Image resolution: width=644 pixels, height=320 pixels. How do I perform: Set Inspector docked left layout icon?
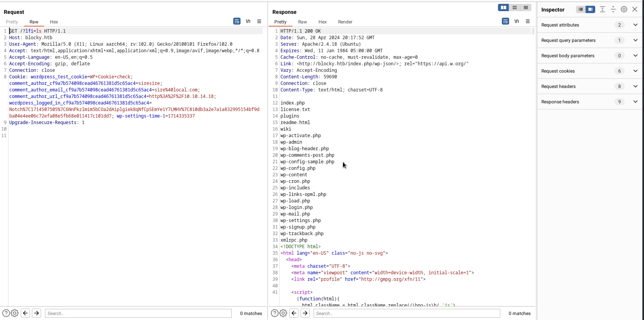point(581,9)
